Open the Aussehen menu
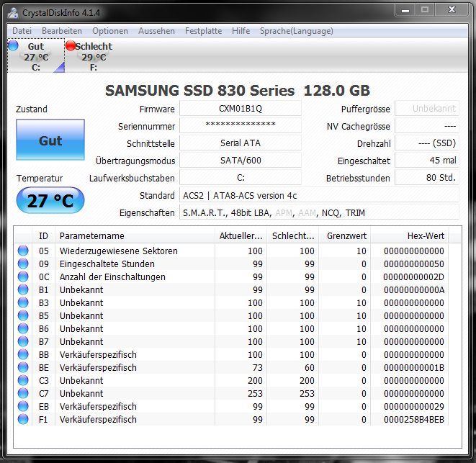Screen dimensions: 476x463 pyautogui.click(x=157, y=31)
